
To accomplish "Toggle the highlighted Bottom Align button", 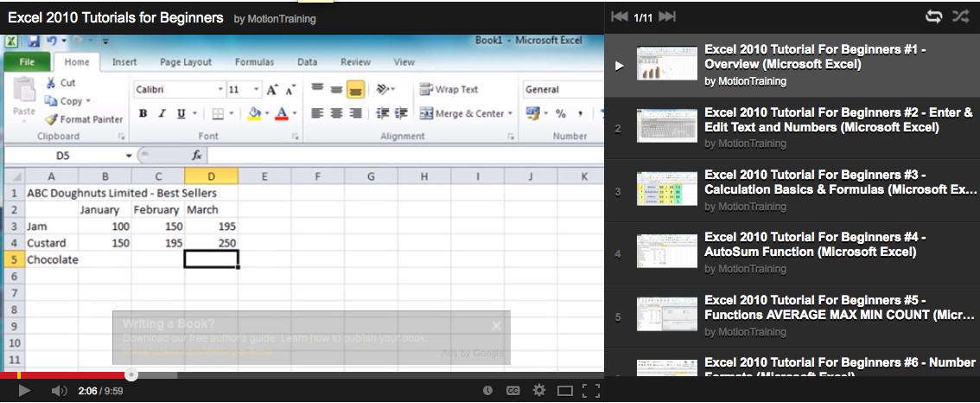I will pos(356,89).
